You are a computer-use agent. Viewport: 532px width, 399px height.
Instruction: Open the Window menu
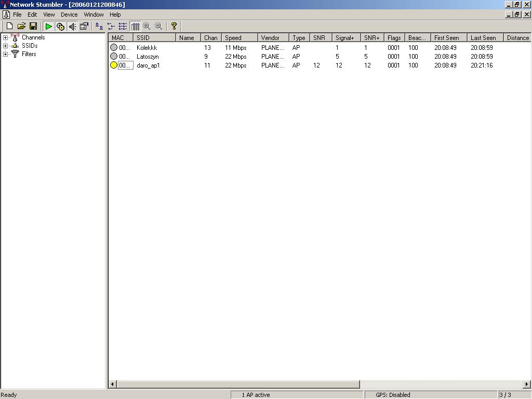(94, 15)
